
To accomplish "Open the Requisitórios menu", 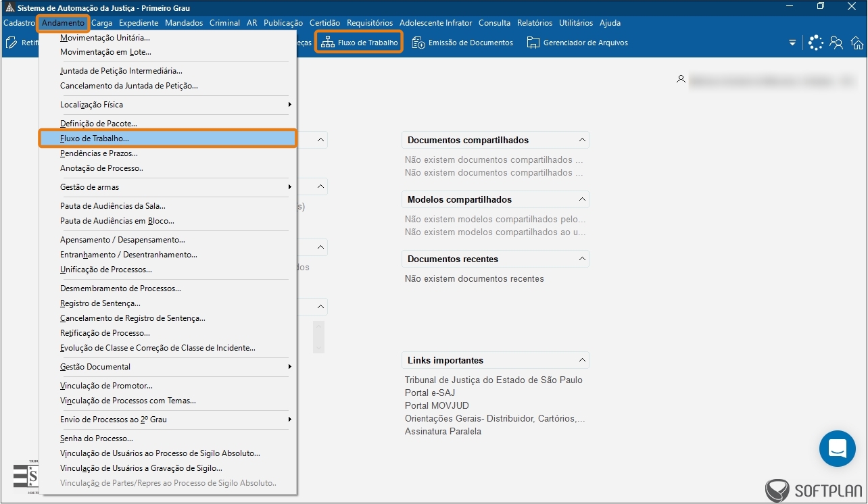I will pyautogui.click(x=370, y=23).
